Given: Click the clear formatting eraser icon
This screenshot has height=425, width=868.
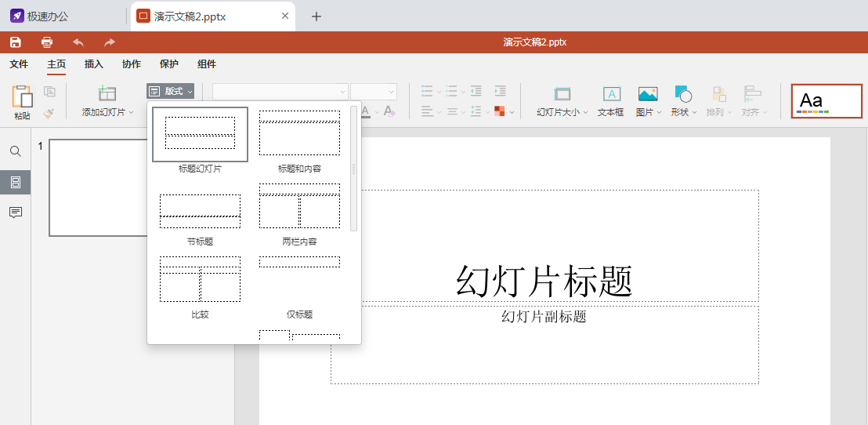Looking at the screenshot, I should (x=389, y=111).
